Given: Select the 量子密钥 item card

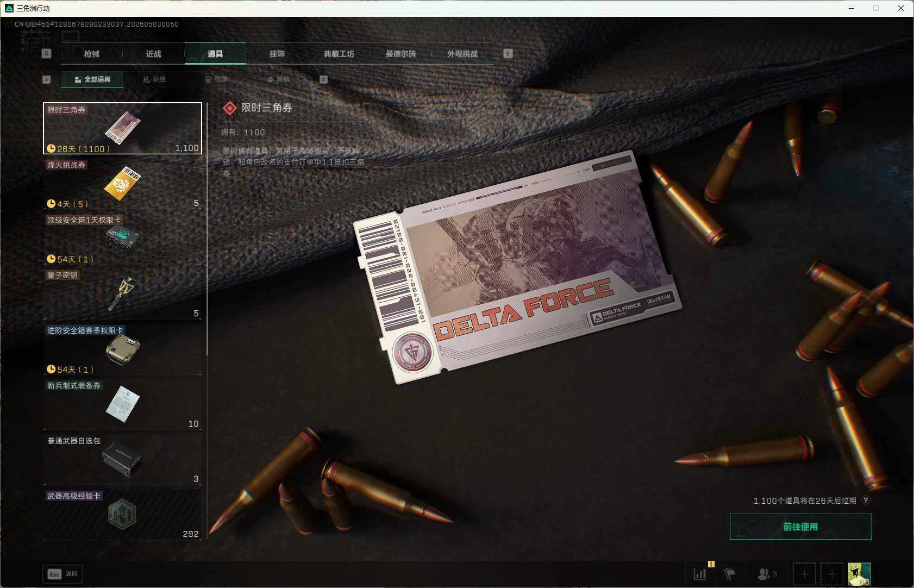Looking at the screenshot, I should 123,294.
